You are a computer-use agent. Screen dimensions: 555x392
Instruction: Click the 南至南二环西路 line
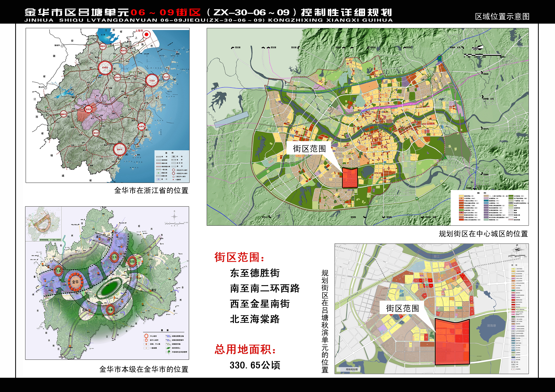pos(265,288)
